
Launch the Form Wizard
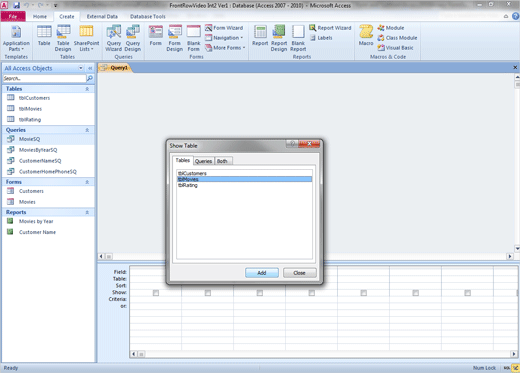coord(224,28)
